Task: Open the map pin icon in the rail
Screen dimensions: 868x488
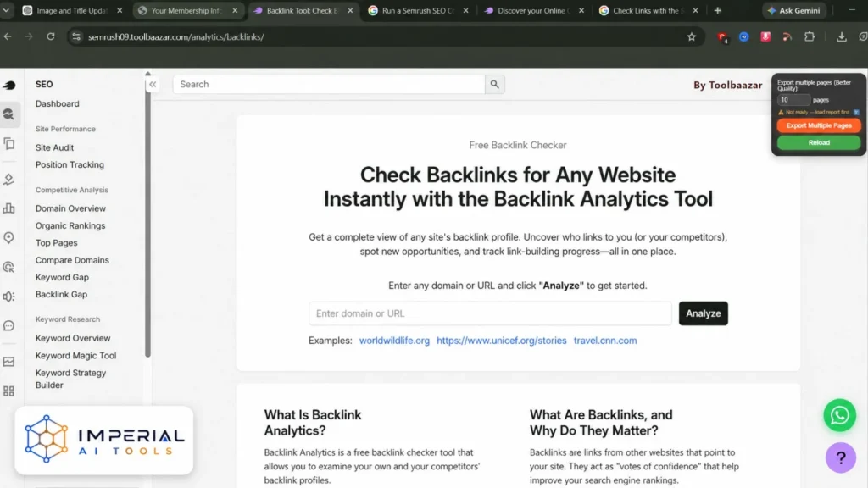Action: click(x=8, y=238)
